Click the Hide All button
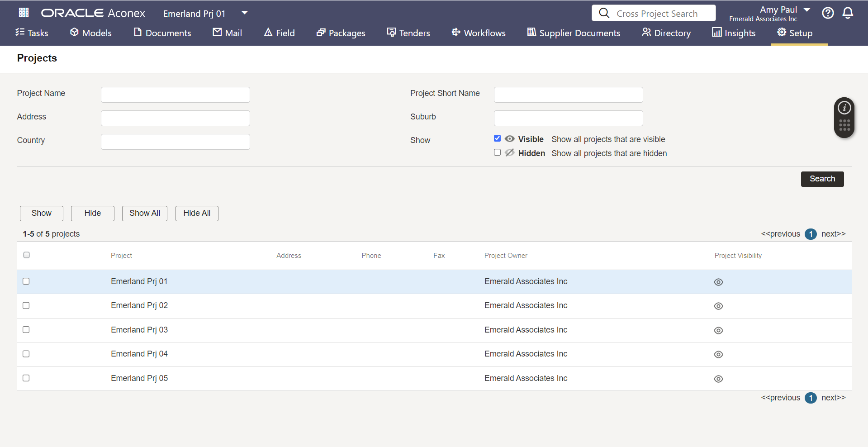 tap(197, 213)
